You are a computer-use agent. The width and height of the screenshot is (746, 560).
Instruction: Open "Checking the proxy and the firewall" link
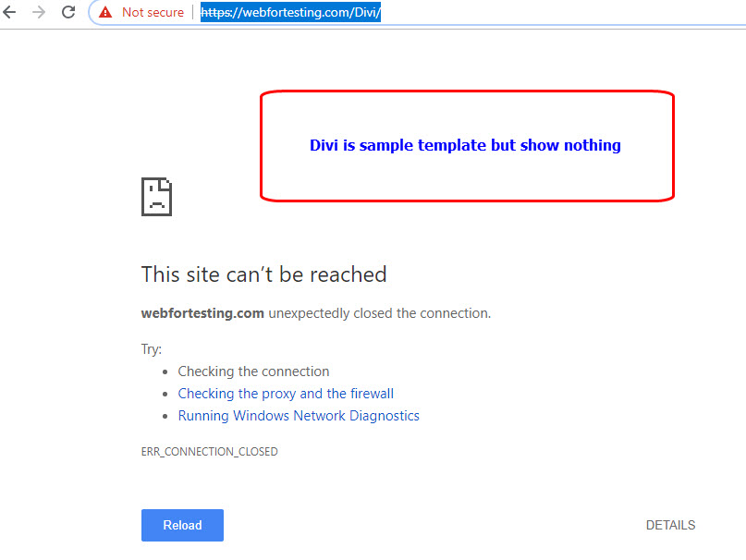(286, 394)
